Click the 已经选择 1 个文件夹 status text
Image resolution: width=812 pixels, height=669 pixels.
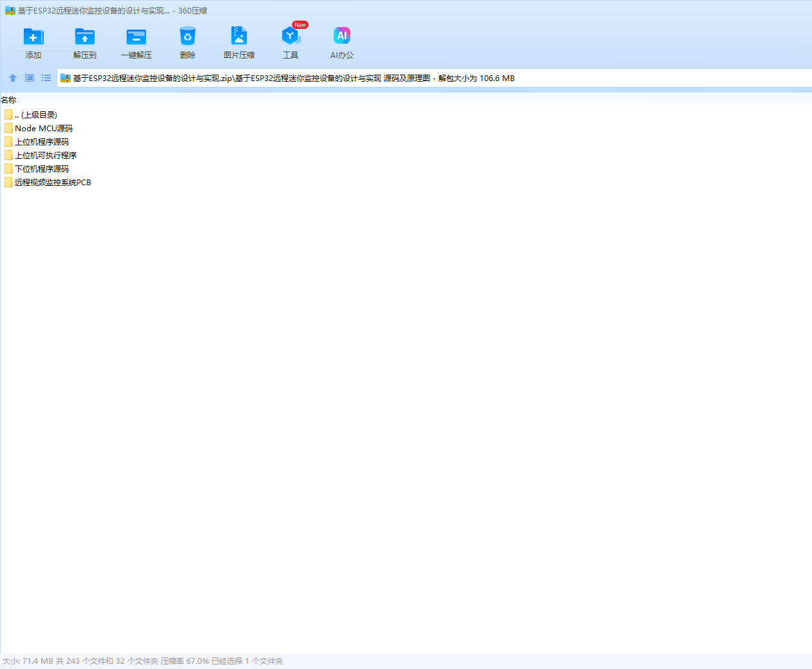click(x=248, y=661)
